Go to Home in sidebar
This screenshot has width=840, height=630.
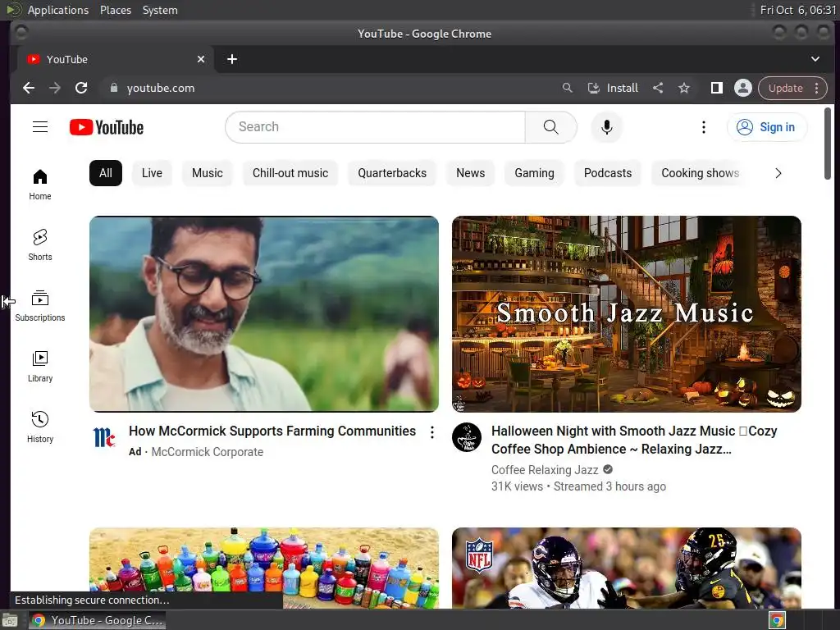pyautogui.click(x=40, y=185)
